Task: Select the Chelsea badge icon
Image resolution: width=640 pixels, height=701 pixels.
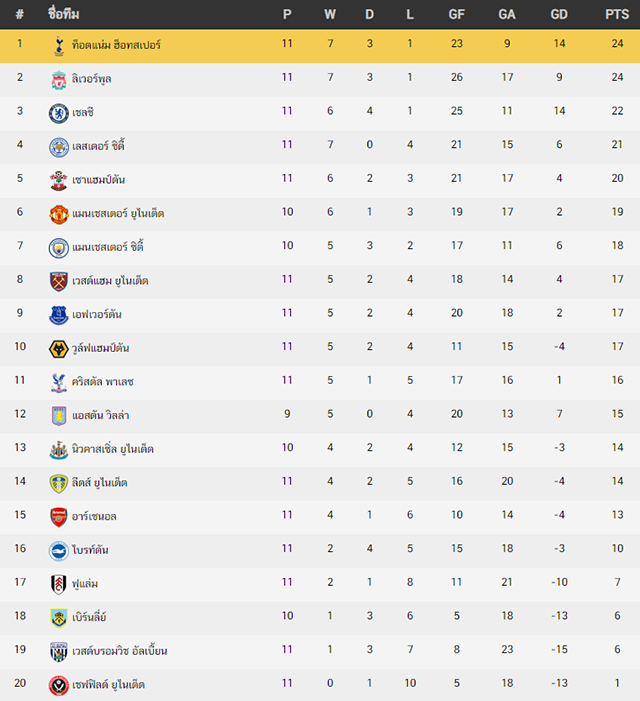Action: tap(59, 113)
